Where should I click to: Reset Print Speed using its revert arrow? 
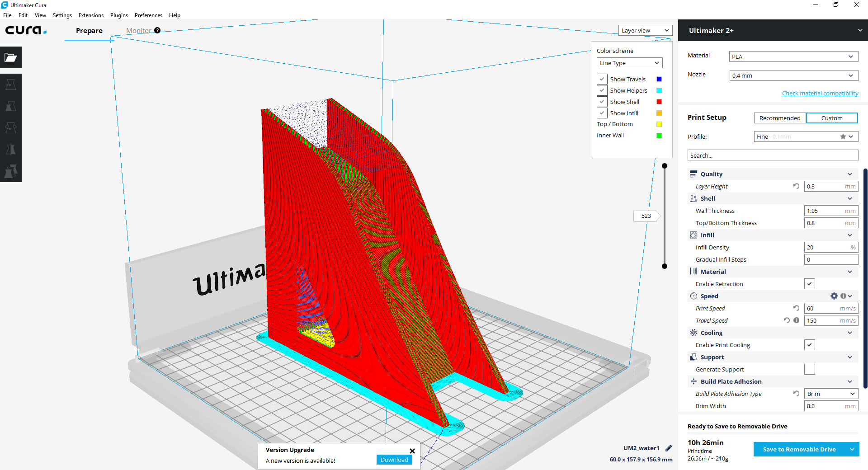796,308
